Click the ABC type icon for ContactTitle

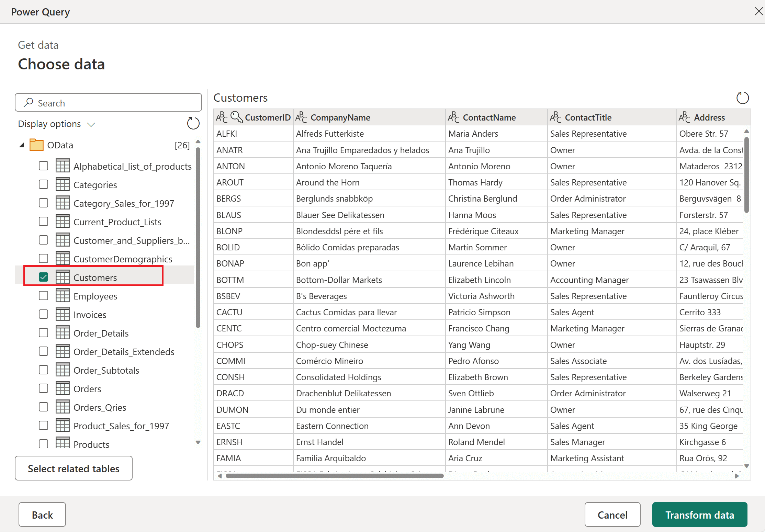pyautogui.click(x=555, y=117)
